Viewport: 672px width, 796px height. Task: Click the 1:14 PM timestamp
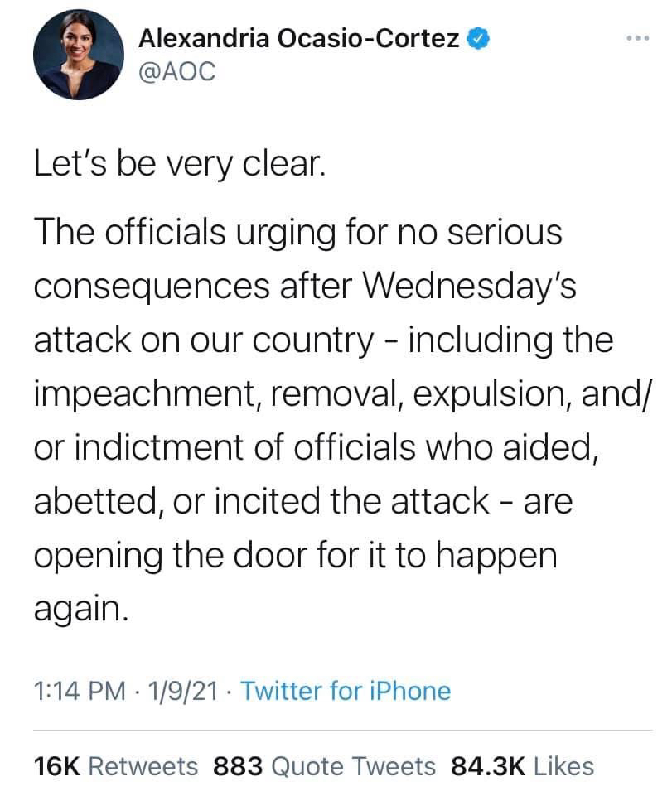point(80,691)
